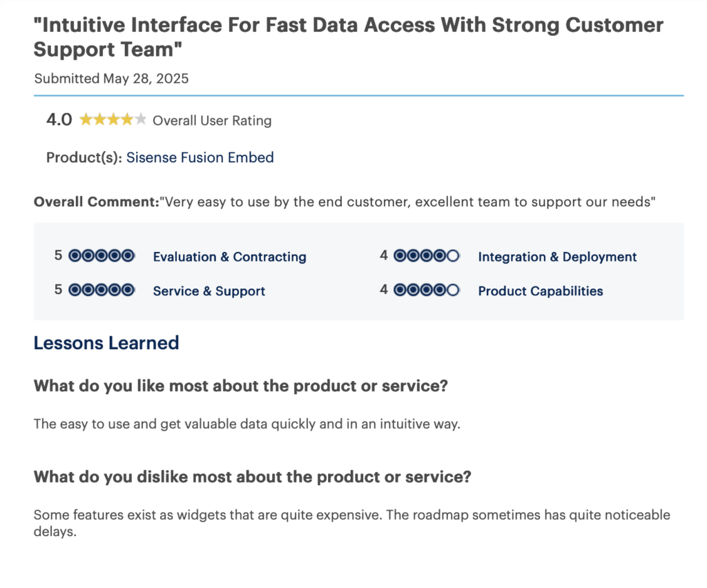Click the 4.0 overall rating number
The width and height of the screenshot is (707, 588).
[59, 120]
